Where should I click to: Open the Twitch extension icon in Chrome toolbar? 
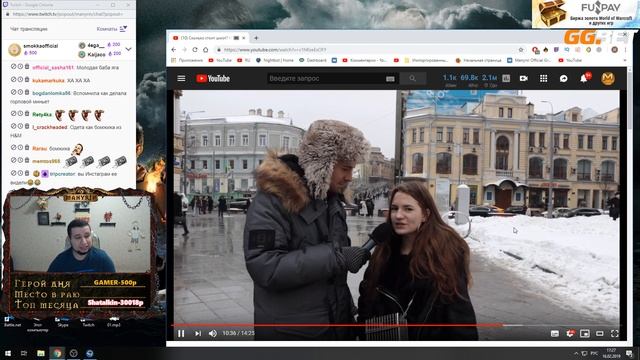pyautogui.click(x=556, y=49)
